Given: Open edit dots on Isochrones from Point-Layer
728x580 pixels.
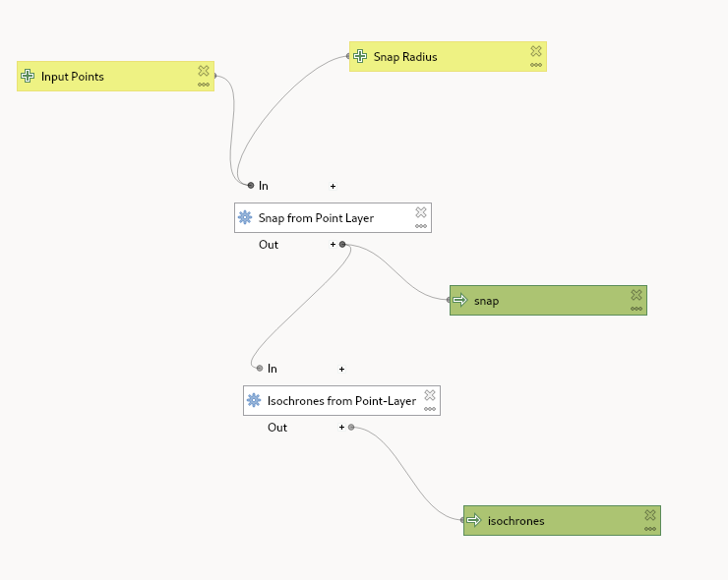Looking at the screenshot, I should 430,409.
